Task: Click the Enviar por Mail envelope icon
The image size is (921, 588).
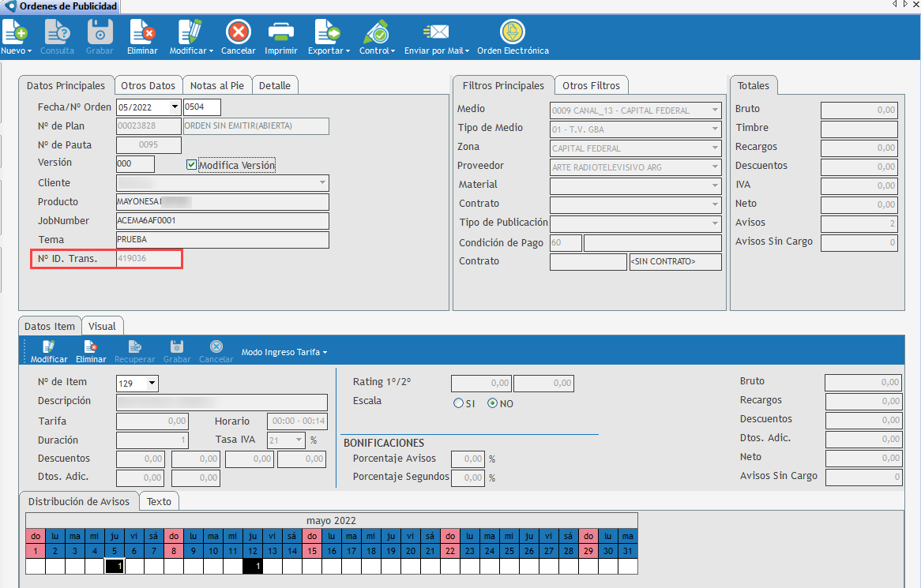Action: coord(436,32)
